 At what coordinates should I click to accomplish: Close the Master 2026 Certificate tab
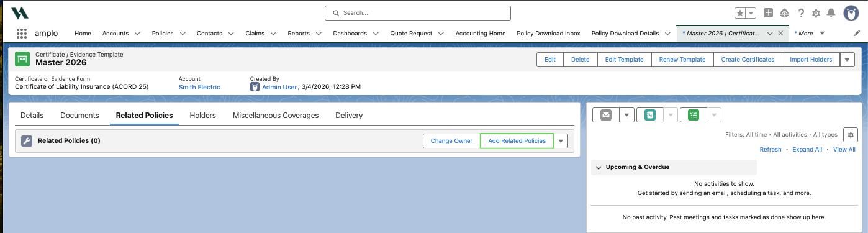(x=780, y=34)
